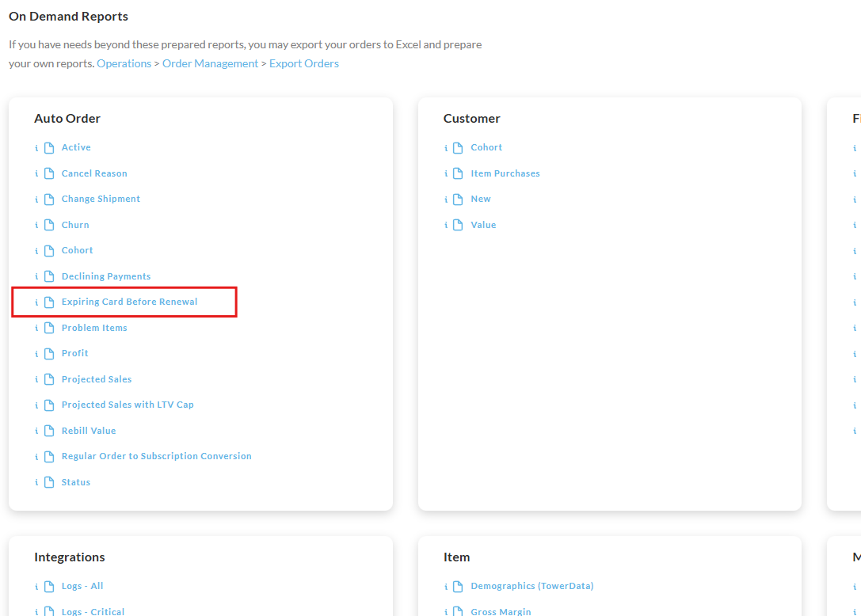Click the document icon beside New
The height and width of the screenshot is (616, 861).
[458, 200]
